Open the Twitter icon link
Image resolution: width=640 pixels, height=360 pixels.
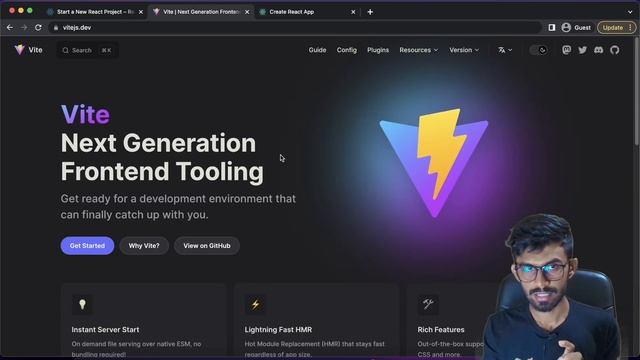click(582, 50)
